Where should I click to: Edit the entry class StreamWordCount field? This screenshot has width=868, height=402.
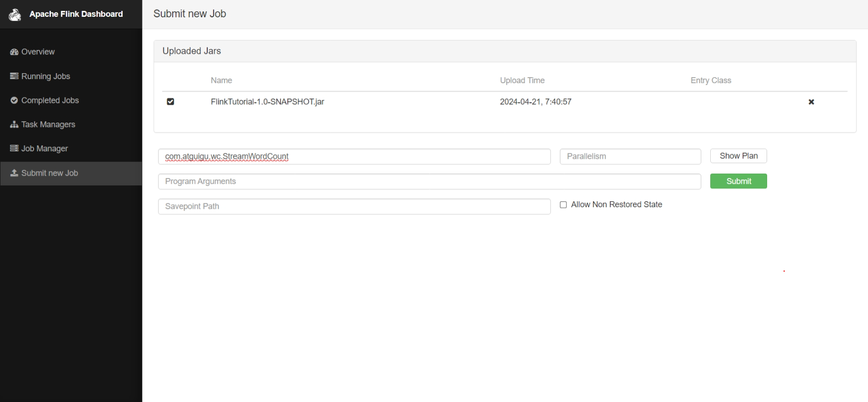[354, 157]
